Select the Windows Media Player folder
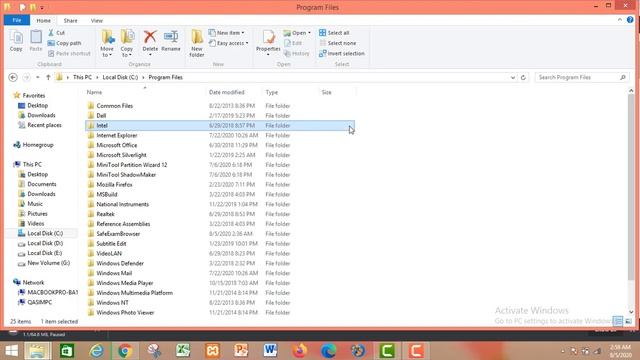Viewport: 640px width, 360px height. 124,283
